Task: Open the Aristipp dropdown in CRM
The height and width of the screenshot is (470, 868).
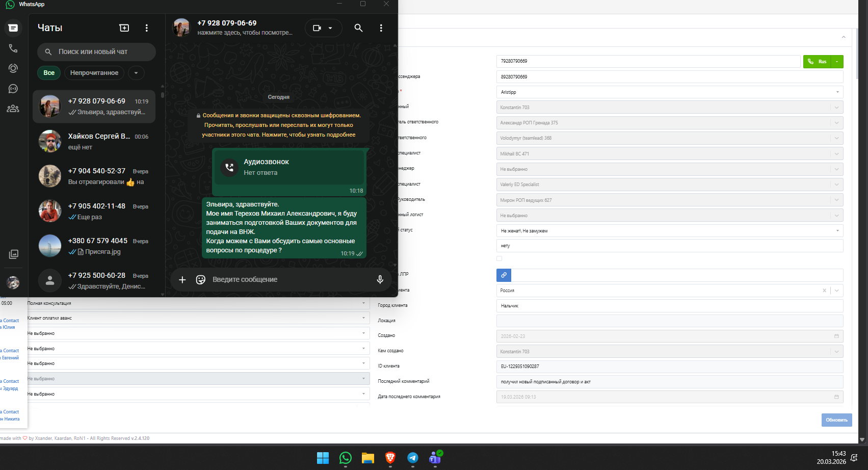Action: point(670,92)
